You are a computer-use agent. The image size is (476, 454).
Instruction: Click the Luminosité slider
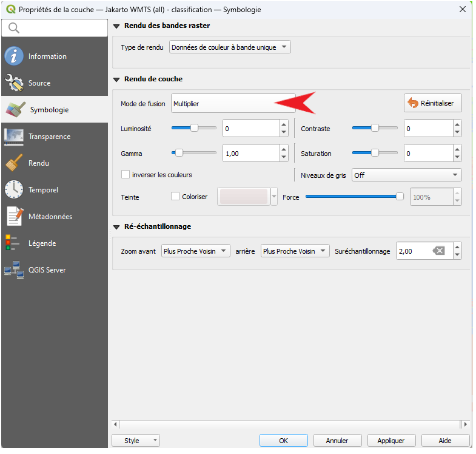pos(194,129)
